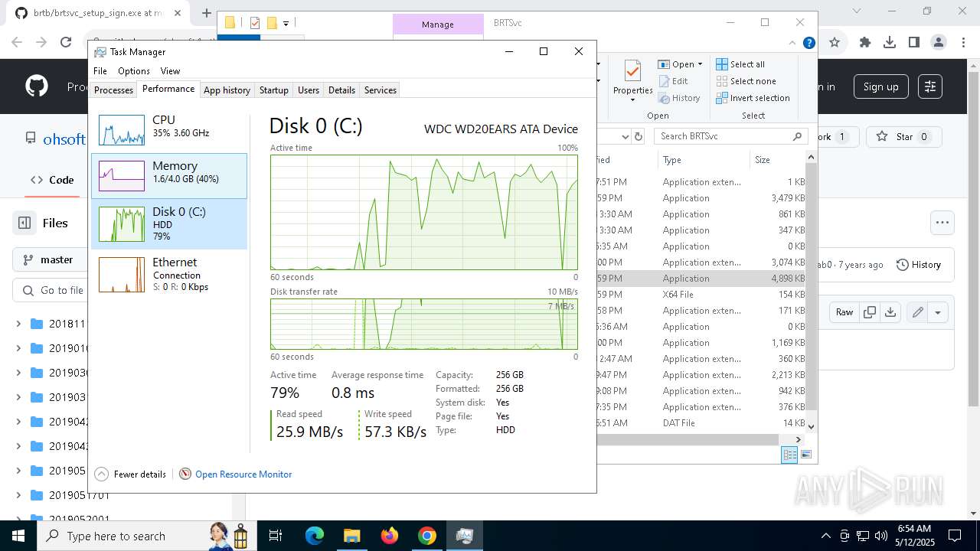
Task: Open the Quick Access Toolbar customize dropdown
Action: (x=286, y=24)
